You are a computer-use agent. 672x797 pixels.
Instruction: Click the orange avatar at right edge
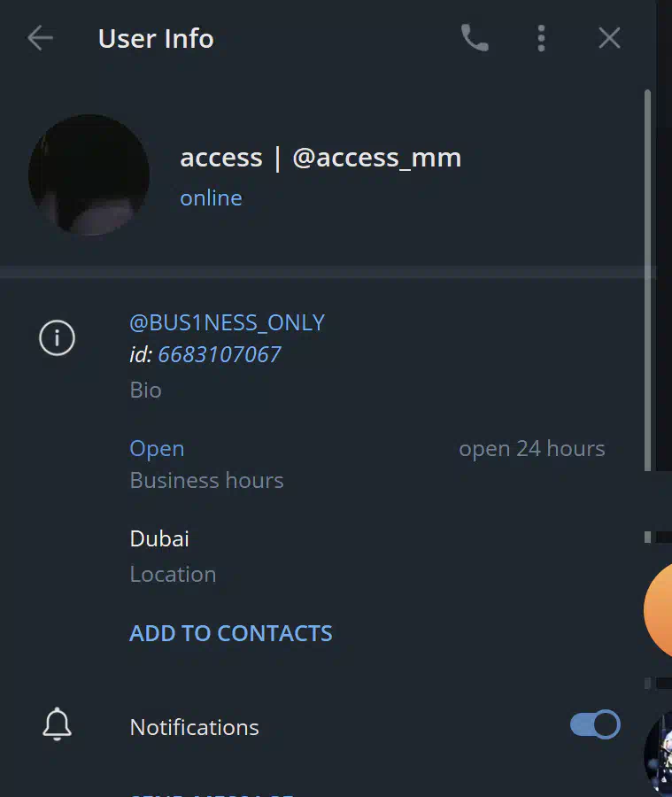click(x=658, y=610)
